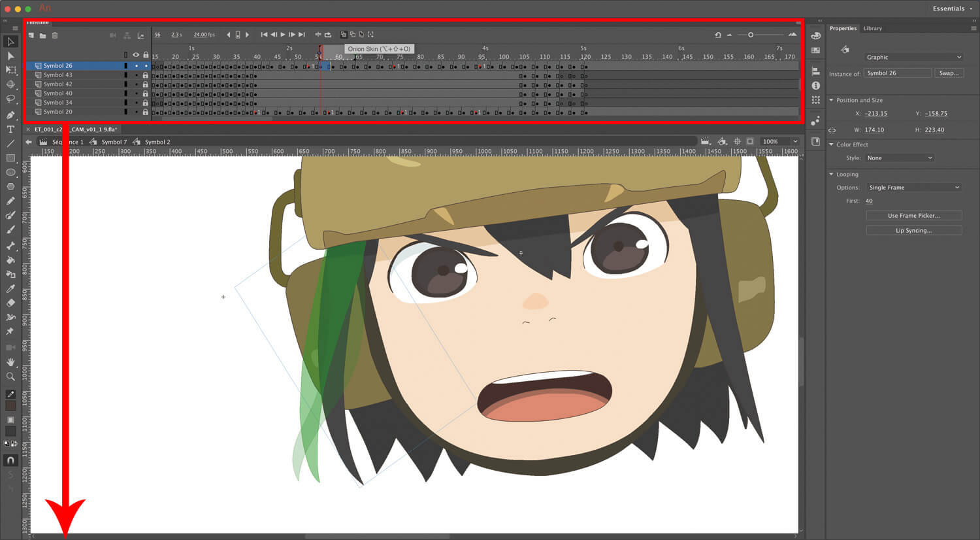Toggle visibility dot of Symbol 42 layer

[x=136, y=84]
